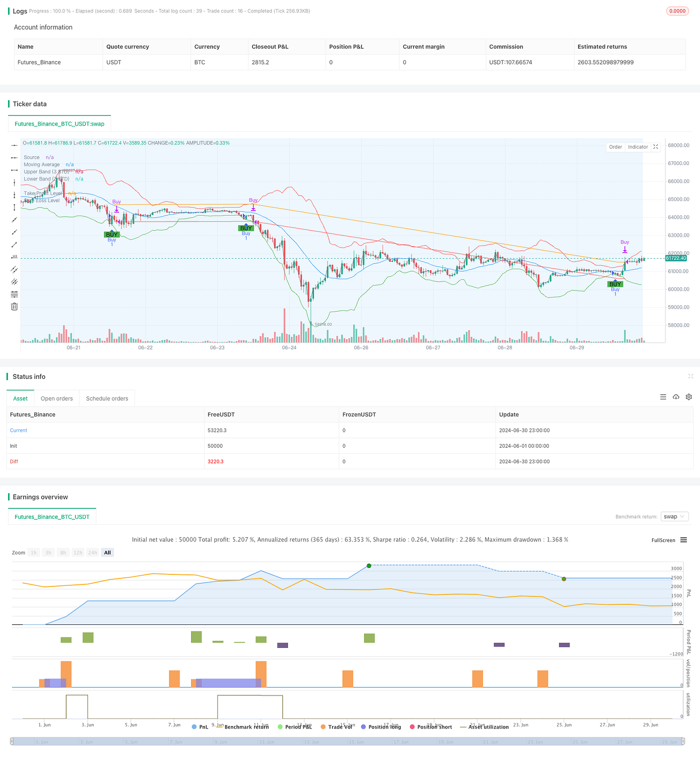Toggle Asset utilization in the earnings legend
This screenshot has height=757, width=700.
488,726
